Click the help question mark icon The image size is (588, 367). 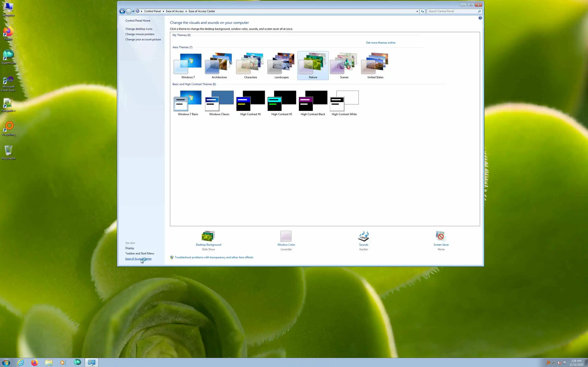click(480, 18)
